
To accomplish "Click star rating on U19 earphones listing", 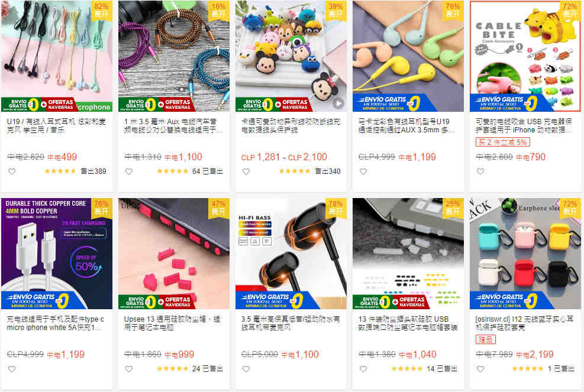I will pos(60,171).
